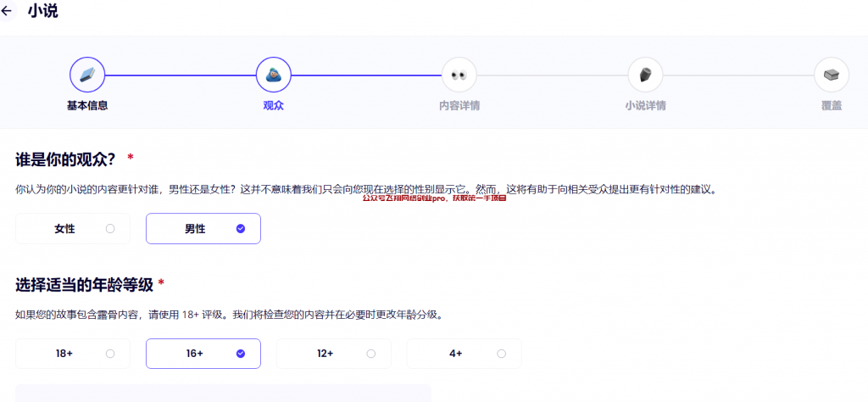
Task: Click the 观众 step circle icon
Action: coord(273,75)
